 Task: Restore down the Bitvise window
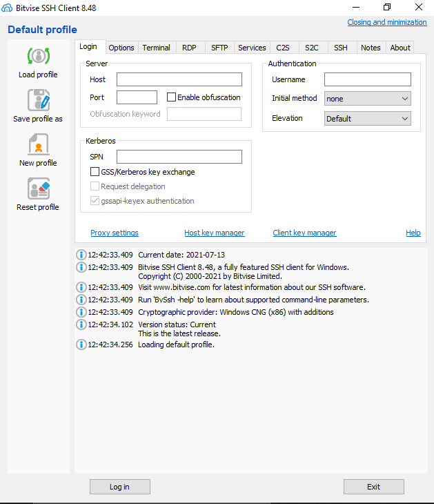[387, 7]
